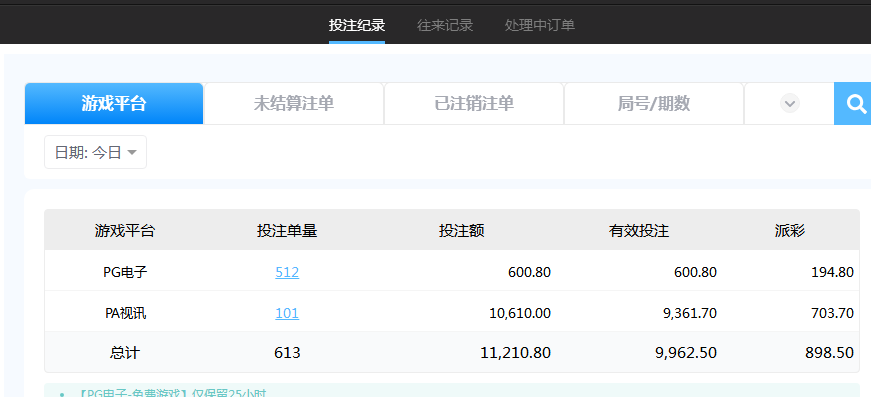Select the 未结算注单 filter tab
Screen dimensions: 871x397
point(294,104)
